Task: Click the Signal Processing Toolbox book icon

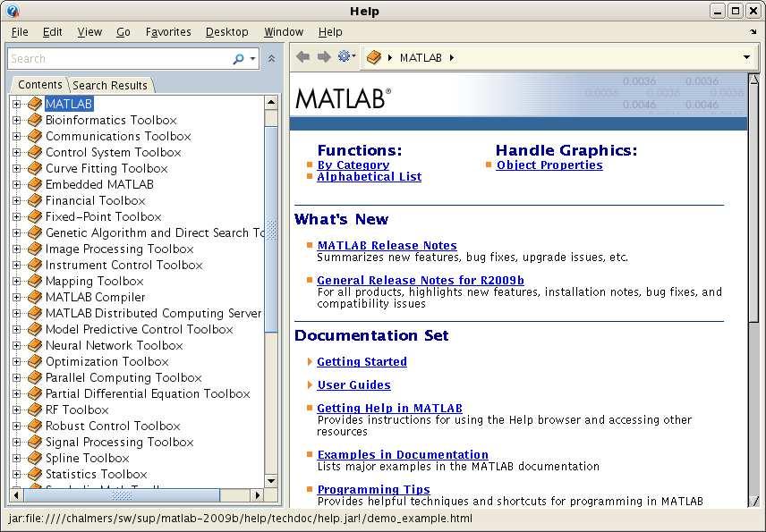Action: click(35, 442)
